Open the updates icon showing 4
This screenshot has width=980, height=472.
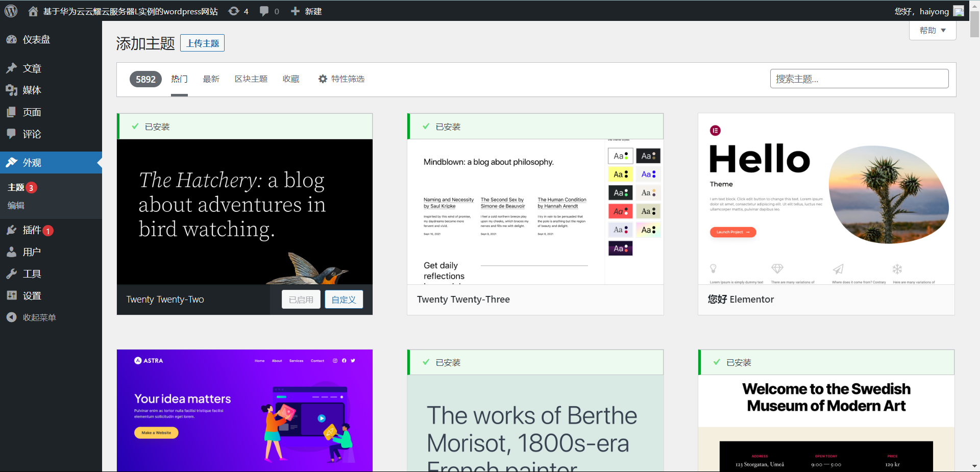234,11
